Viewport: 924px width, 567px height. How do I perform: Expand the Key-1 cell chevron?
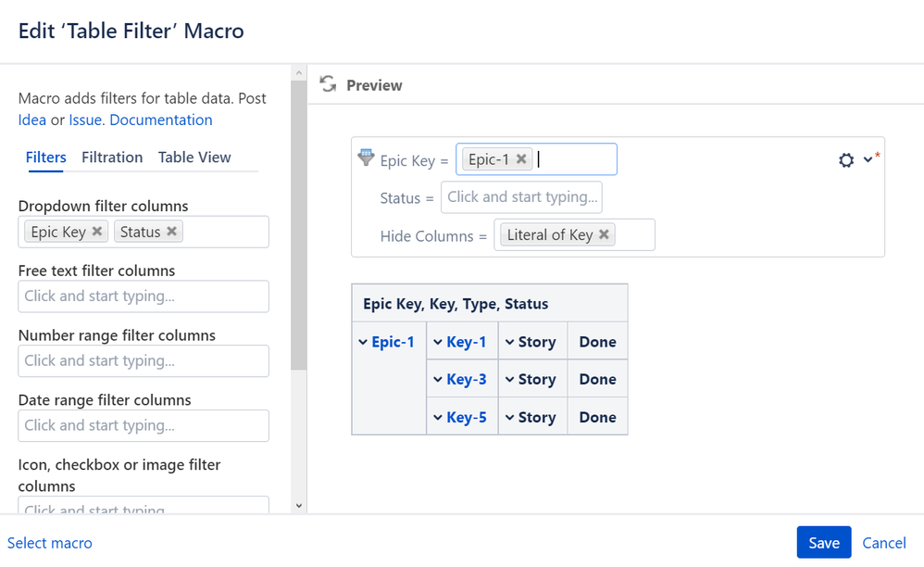pyautogui.click(x=438, y=342)
